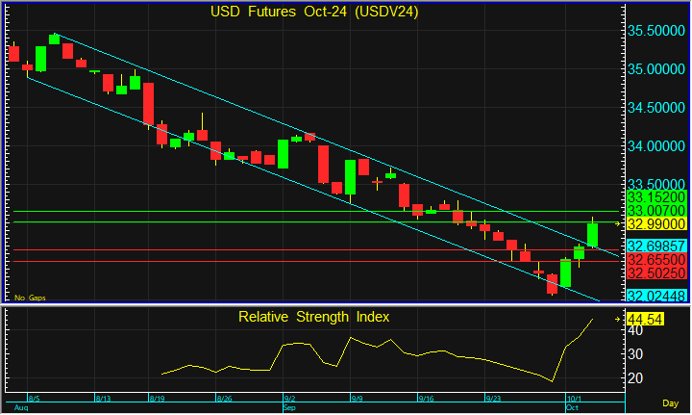Click the Oct month label

point(572,407)
